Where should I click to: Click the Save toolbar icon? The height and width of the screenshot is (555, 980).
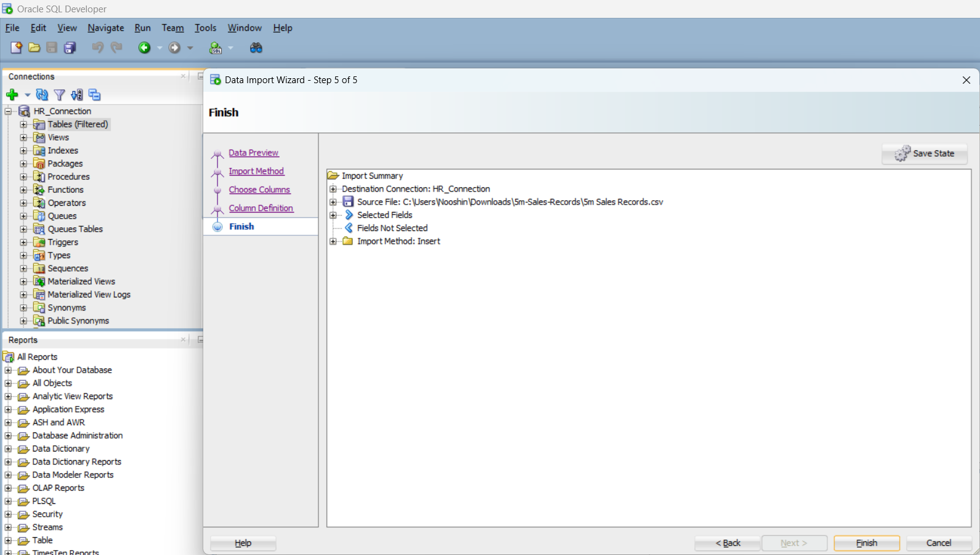click(52, 47)
